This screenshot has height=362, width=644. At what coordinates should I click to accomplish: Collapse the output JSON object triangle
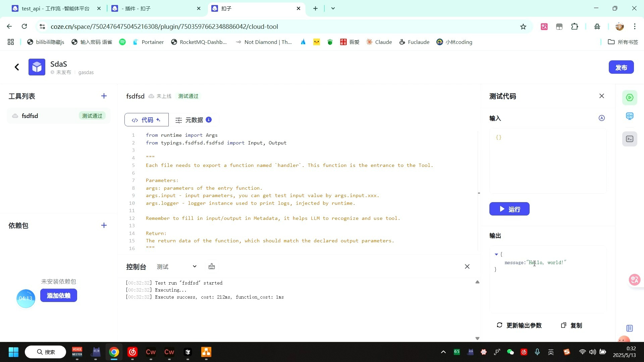coord(496,254)
